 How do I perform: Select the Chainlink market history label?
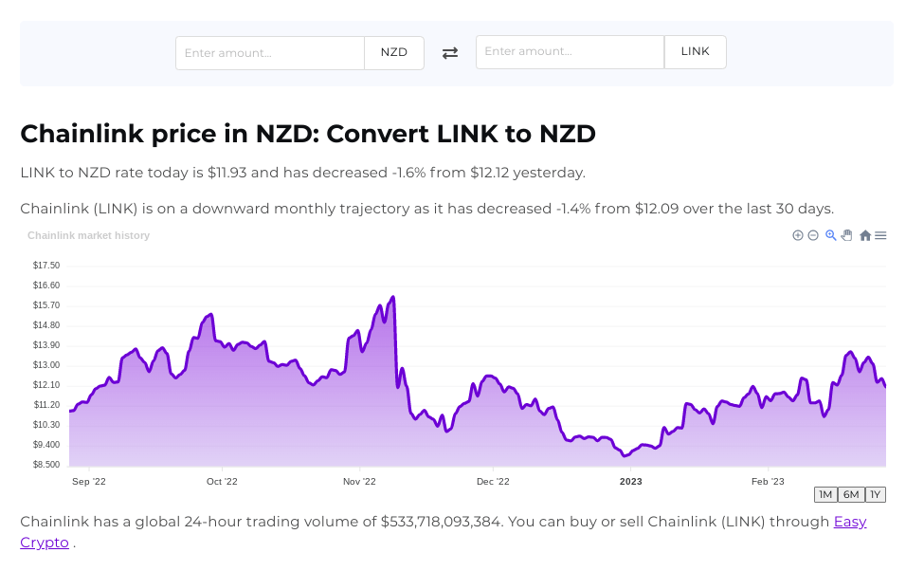[x=88, y=235]
